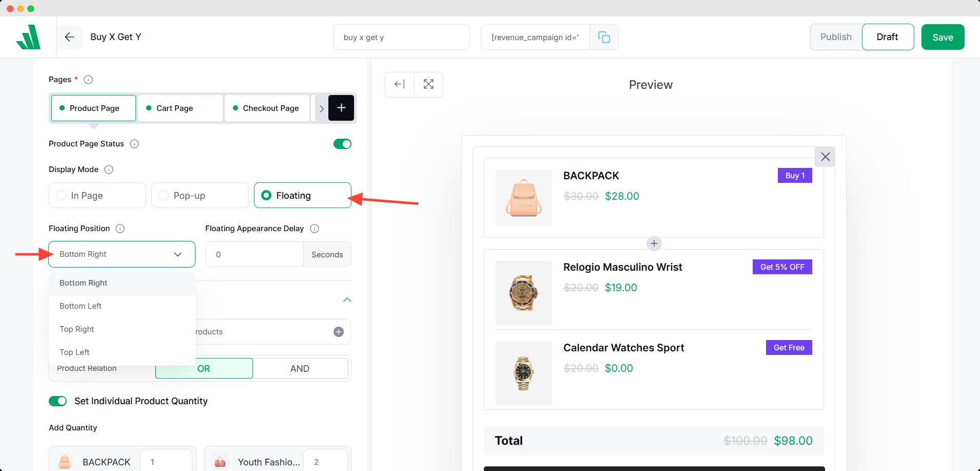Click the Youth Fashion bag icon

click(220, 462)
